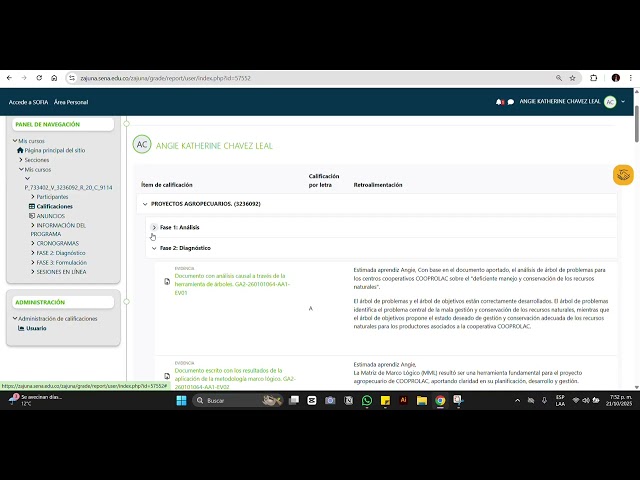Open the notifications bell icon
The width and height of the screenshot is (640, 480).
pyautogui.click(x=499, y=102)
